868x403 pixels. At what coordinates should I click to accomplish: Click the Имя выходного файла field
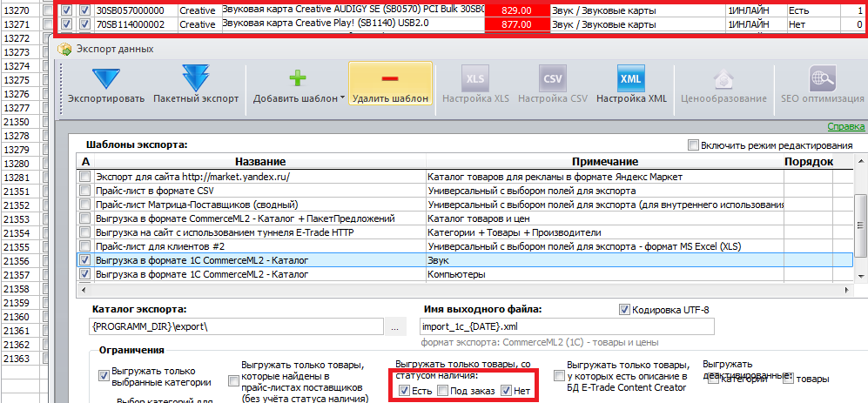(568, 326)
